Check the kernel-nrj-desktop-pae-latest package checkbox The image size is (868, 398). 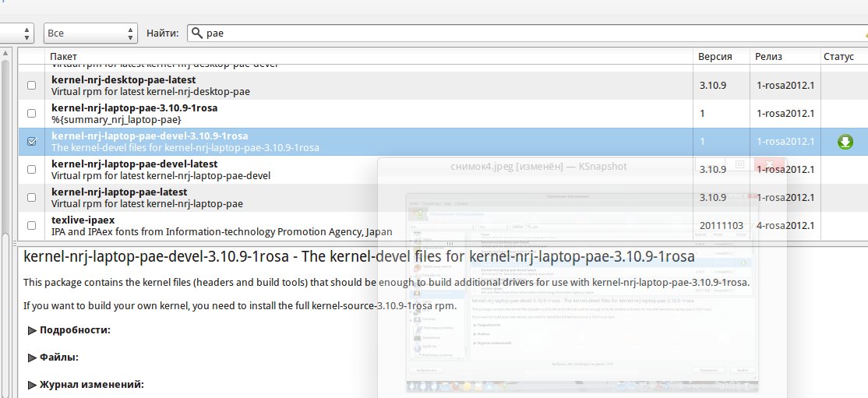(x=31, y=85)
